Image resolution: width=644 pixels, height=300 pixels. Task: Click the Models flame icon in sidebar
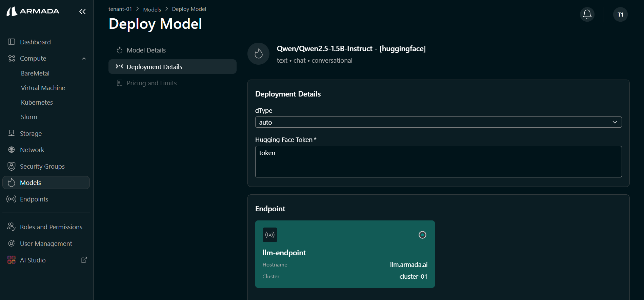click(x=12, y=183)
